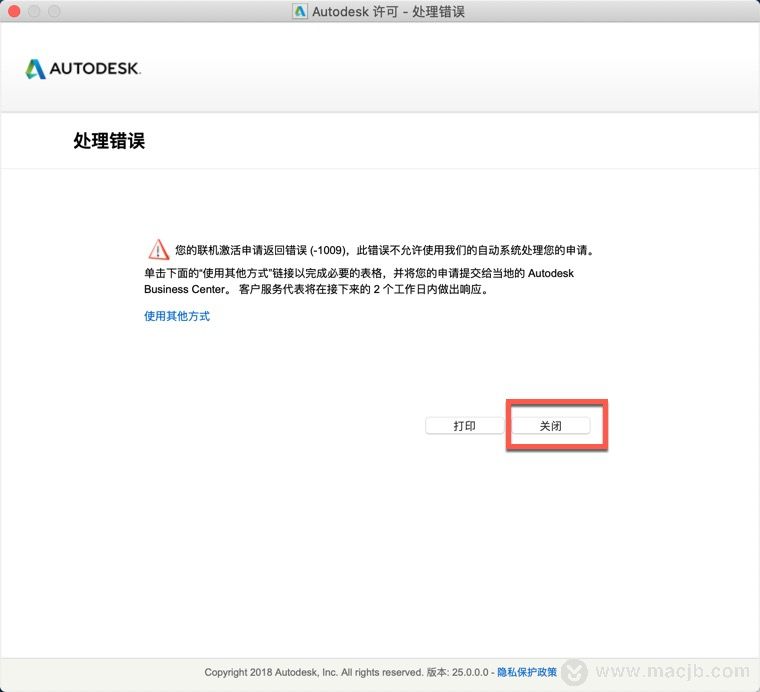Click the 关闭 button
Screen dimensions: 760x692
551,425
